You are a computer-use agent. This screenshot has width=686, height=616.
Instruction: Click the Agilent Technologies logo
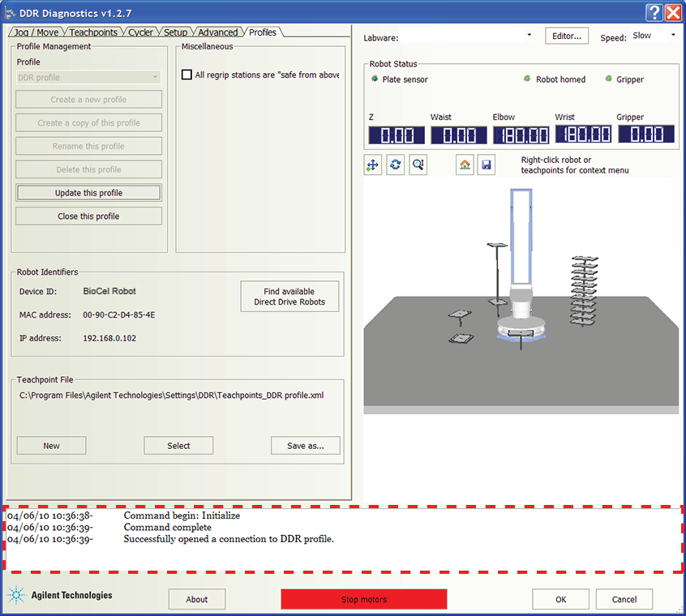(60, 596)
